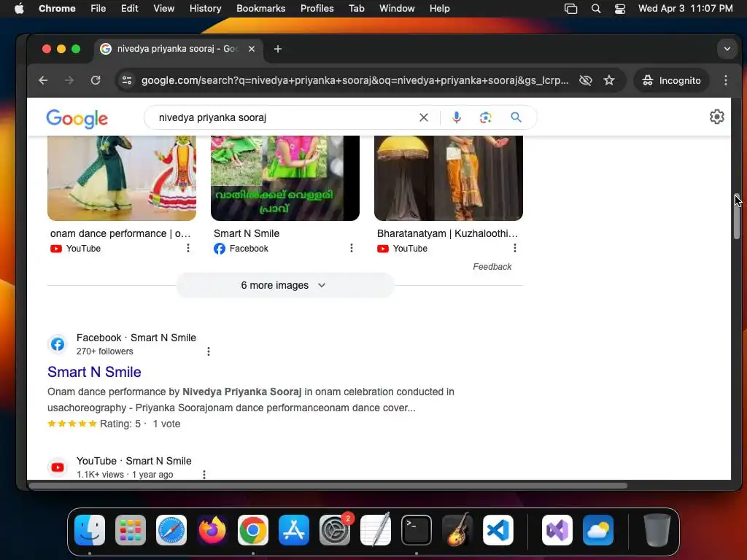
Task: Open System Settings from the Dock
Action: (x=335, y=530)
